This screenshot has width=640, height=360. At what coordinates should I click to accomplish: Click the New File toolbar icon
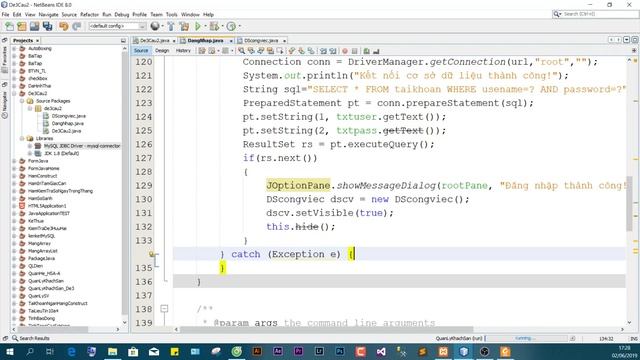click(9, 26)
